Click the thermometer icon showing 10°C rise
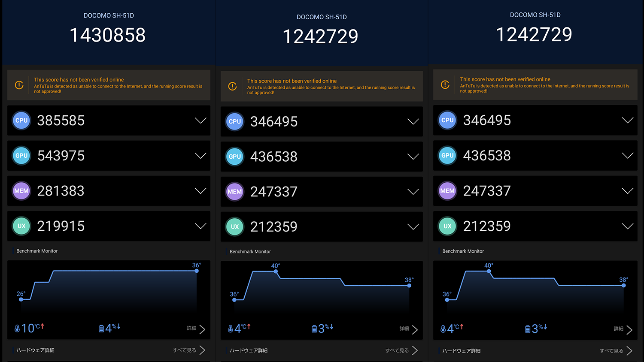 coord(17,329)
